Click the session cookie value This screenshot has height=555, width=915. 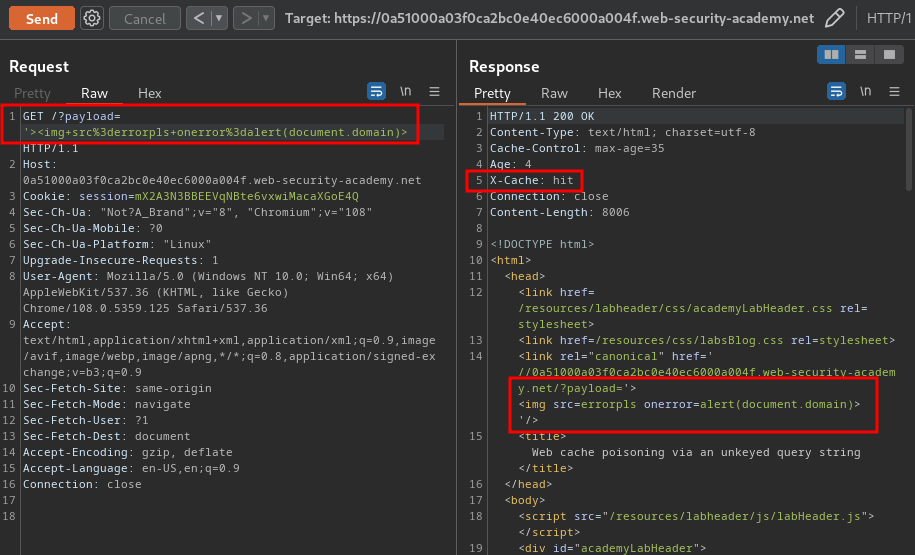[x=246, y=196]
